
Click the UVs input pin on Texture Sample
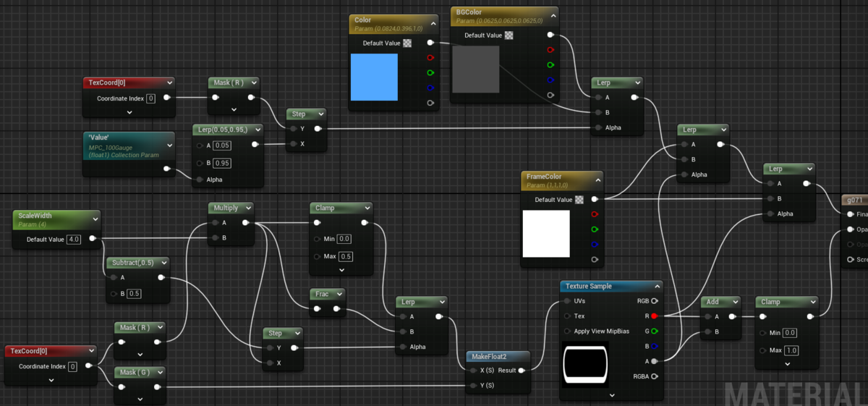(x=567, y=300)
